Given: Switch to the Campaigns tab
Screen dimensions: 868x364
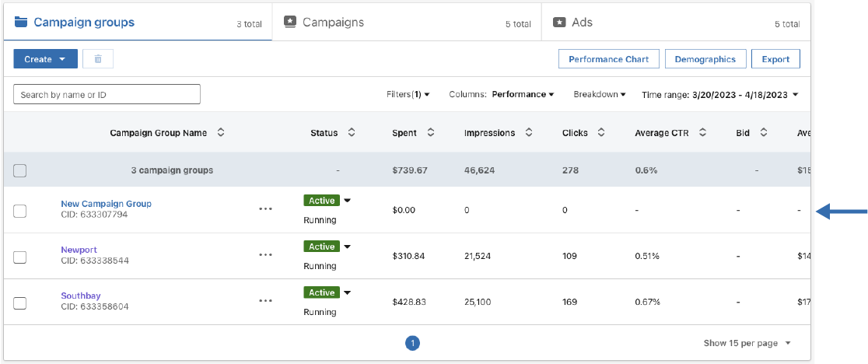Looking at the screenshot, I should point(333,23).
